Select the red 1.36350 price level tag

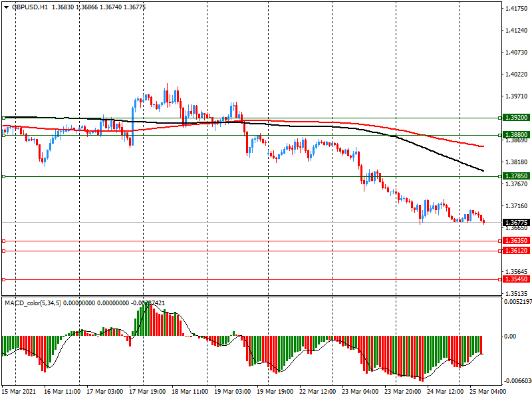pos(516,241)
